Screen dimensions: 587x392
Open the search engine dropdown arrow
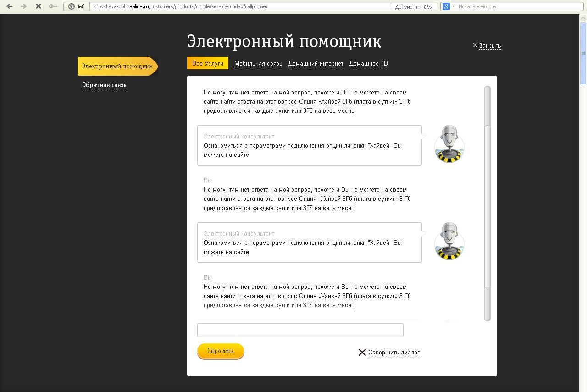click(454, 6)
